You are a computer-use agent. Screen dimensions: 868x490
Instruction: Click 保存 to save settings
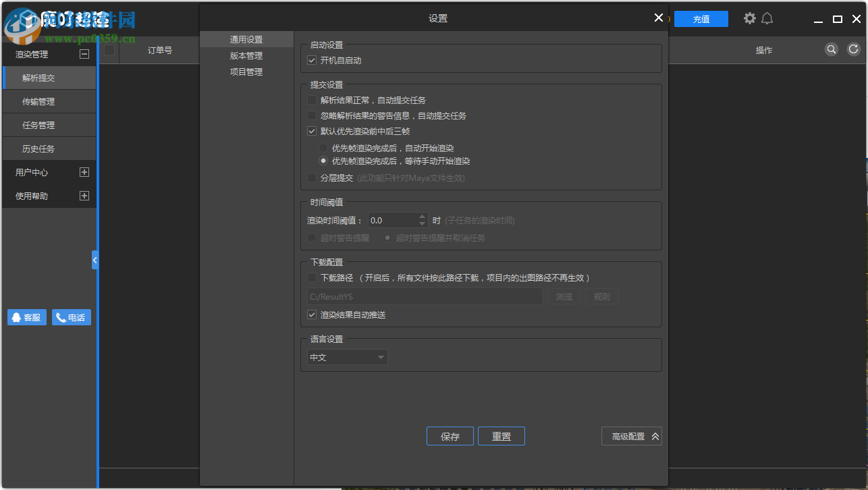point(450,436)
